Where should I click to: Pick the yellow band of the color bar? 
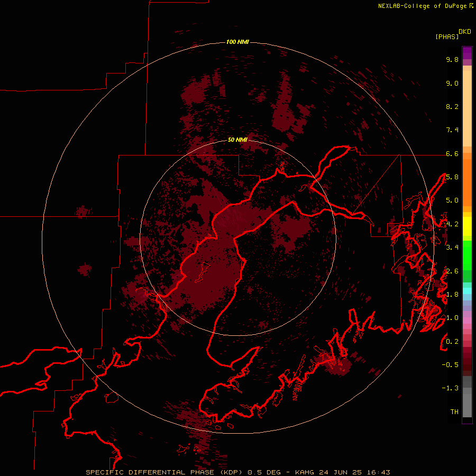point(467,226)
